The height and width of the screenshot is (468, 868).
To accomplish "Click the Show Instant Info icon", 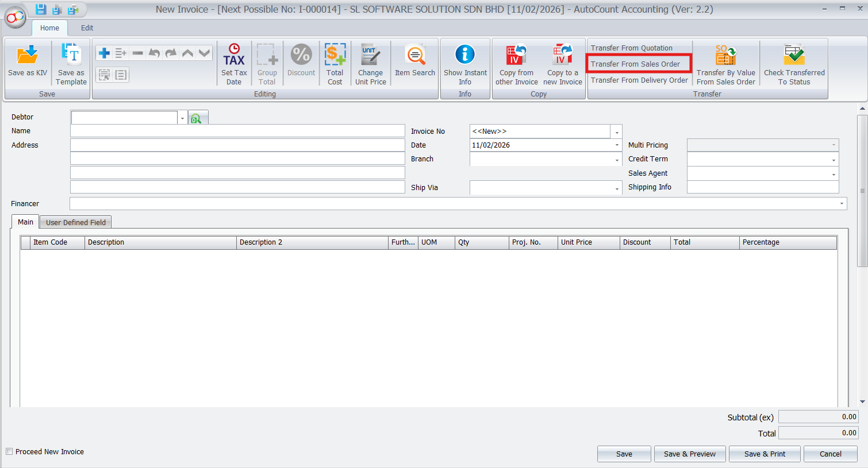I will coord(465,55).
